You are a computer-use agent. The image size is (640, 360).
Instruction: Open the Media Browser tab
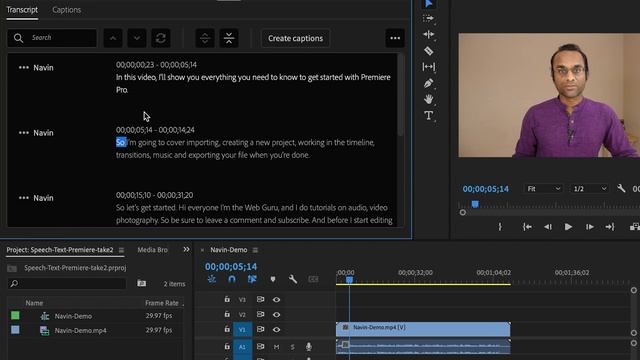pyautogui.click(x=153, y=250)
